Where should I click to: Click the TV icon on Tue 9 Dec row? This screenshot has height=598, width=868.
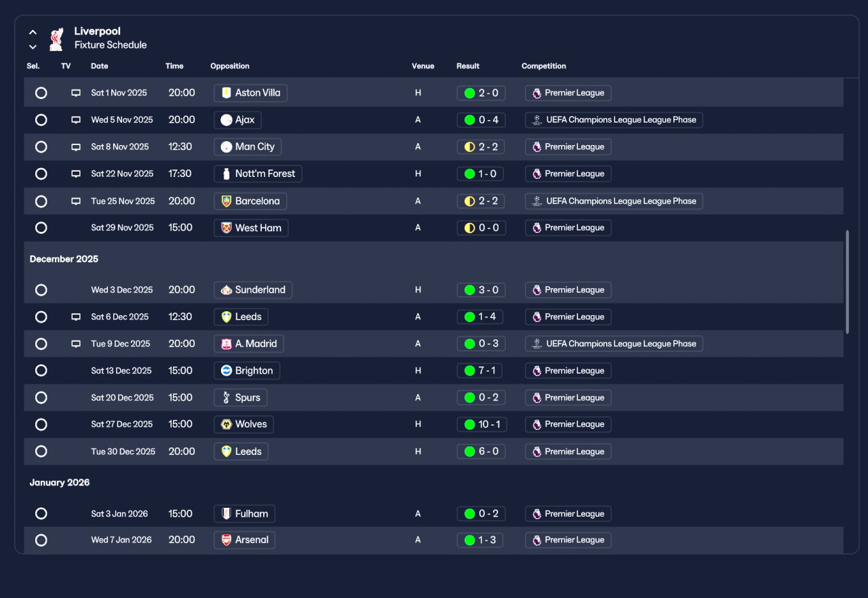76,344
